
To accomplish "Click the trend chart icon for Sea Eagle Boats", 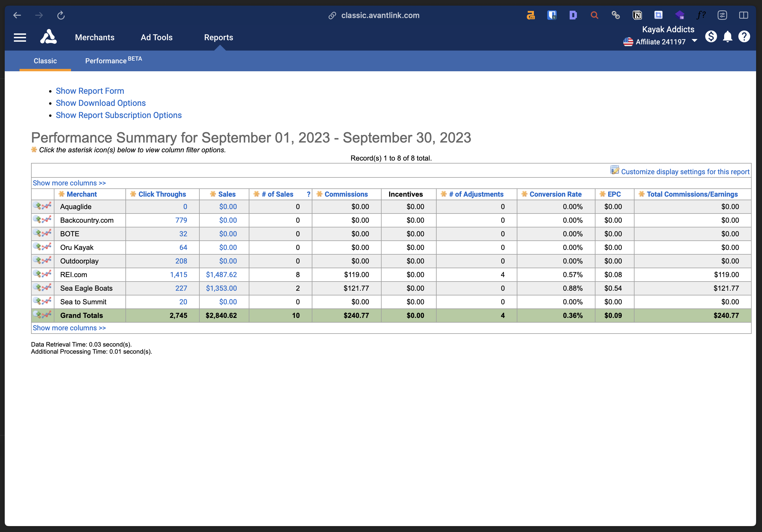I will pyautogui.click(x=47, y=287).
